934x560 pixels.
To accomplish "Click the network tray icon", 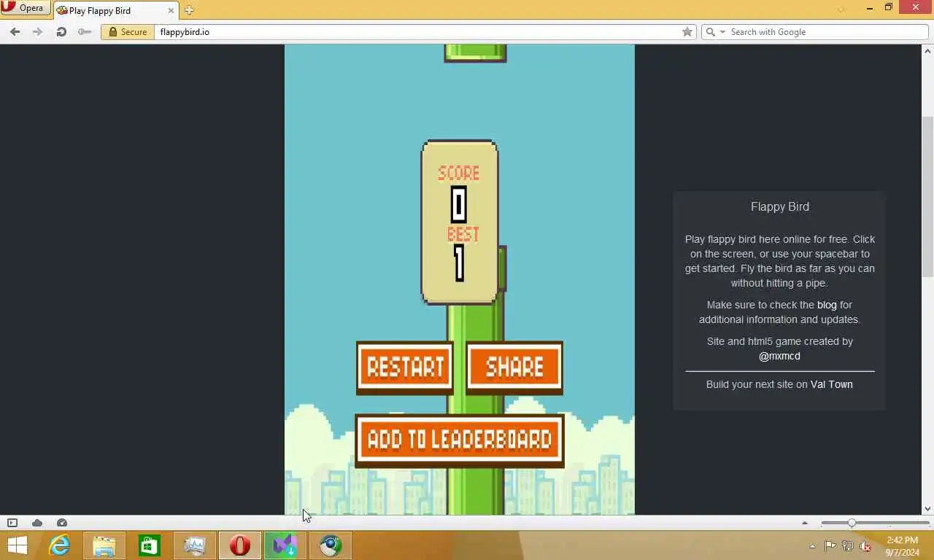I will tap(848, 546).
